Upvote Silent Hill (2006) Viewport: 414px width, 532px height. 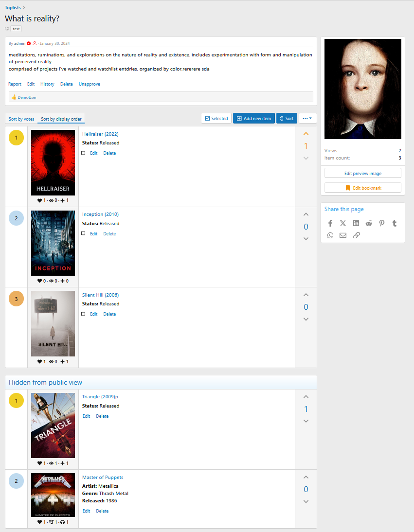point(306,295)
